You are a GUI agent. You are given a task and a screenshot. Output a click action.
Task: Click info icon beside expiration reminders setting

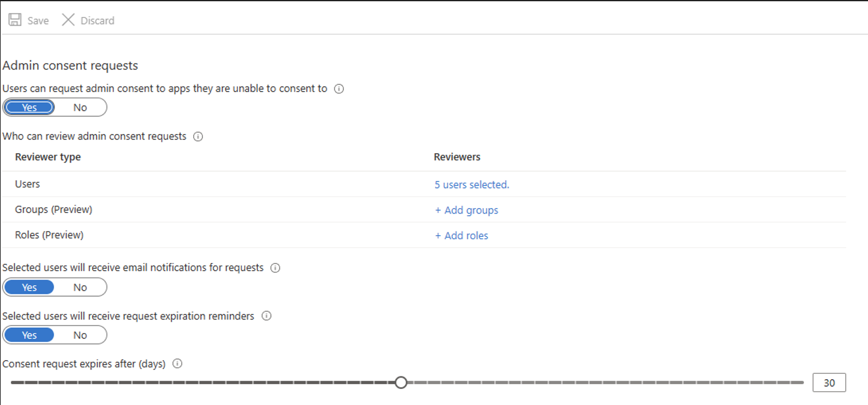point(267,316)
